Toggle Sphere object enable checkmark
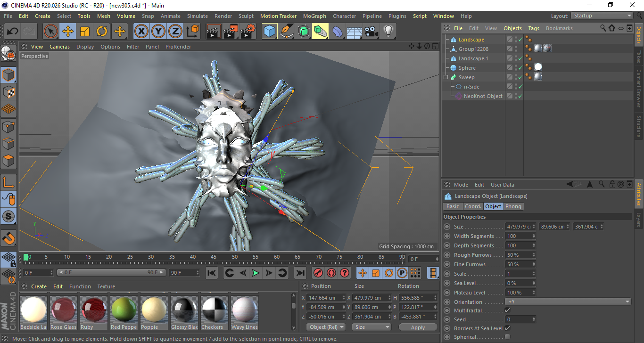Screen dimensions: 644x343 pos(520,68)
